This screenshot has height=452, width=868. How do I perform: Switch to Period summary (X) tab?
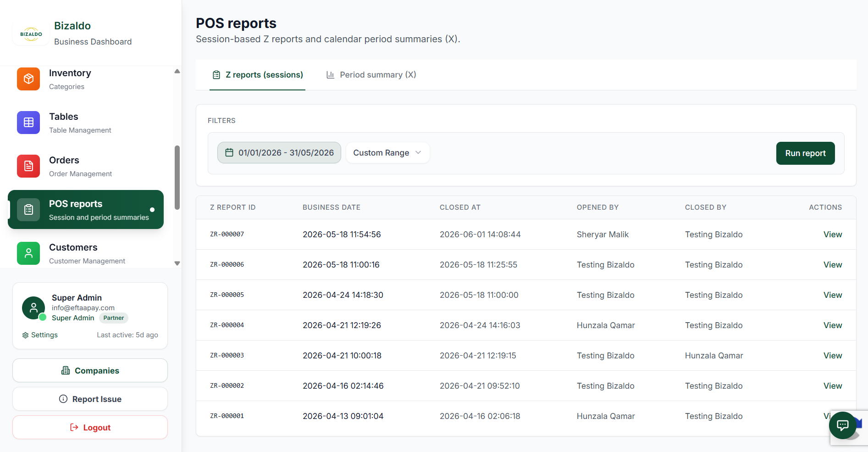coord(371,75)
